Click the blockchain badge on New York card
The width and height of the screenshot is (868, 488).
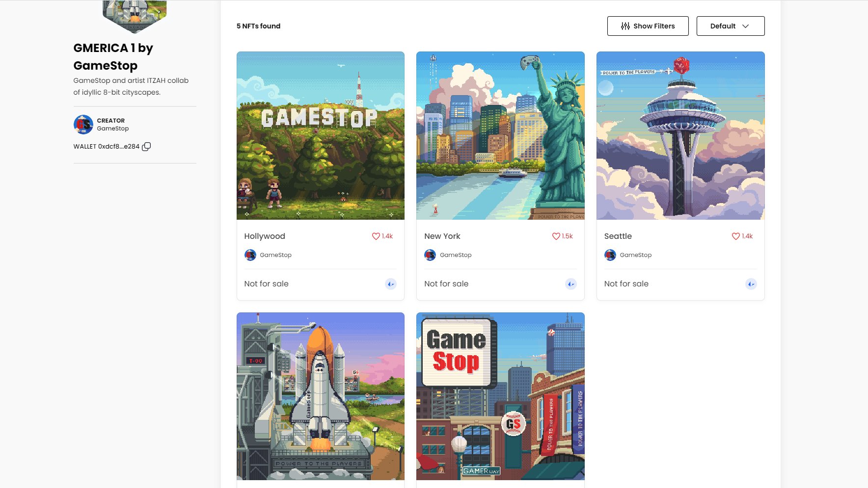click(x=570, y=284)
